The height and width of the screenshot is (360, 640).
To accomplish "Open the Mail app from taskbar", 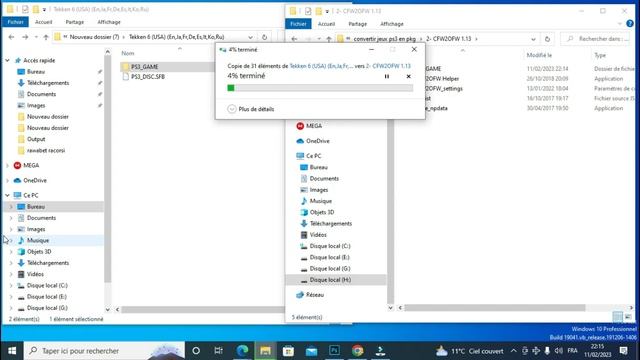I will tap(311, 351).
